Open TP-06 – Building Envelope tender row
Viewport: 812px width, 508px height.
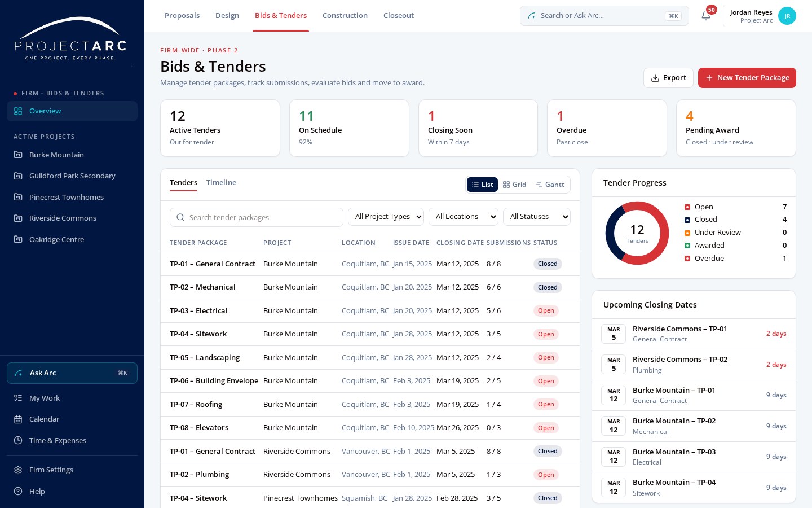pyautogui.click(x=370, y=381)
